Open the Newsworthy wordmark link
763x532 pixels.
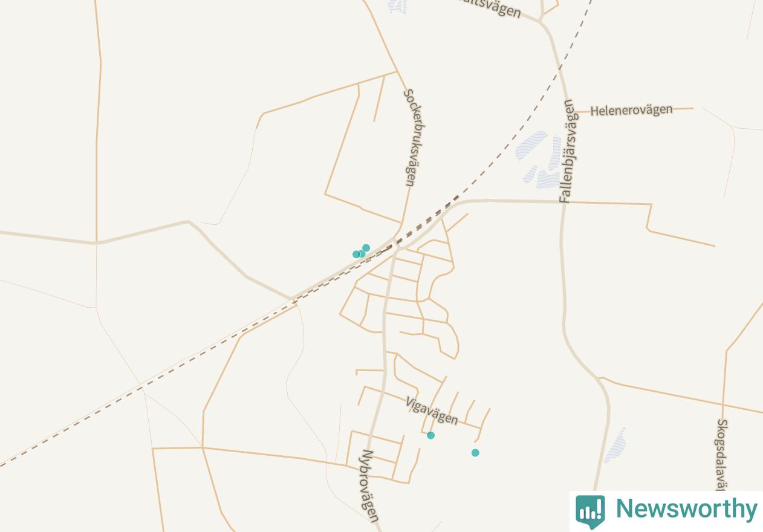tap(686, 509)
